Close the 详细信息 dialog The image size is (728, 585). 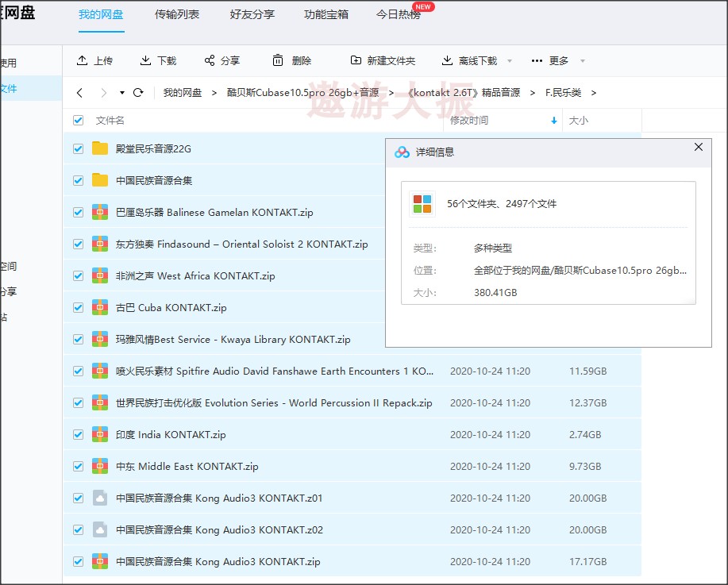699,148
